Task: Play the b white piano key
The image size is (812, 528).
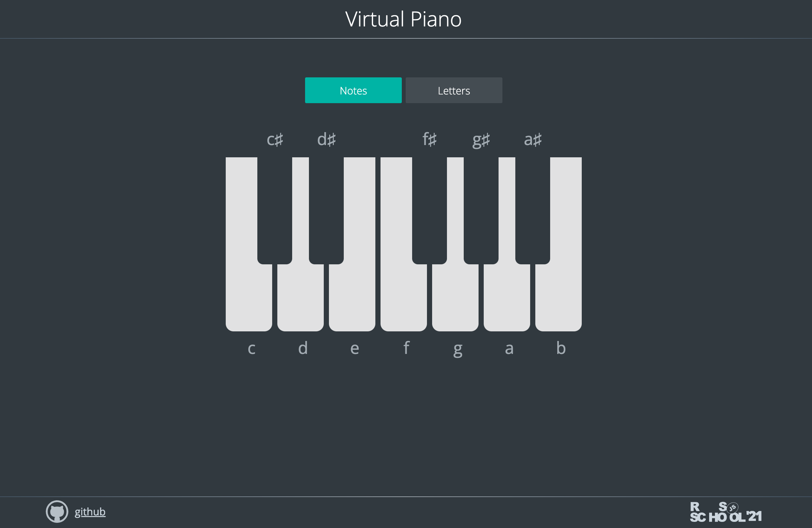Action: [x=559, y=300]
